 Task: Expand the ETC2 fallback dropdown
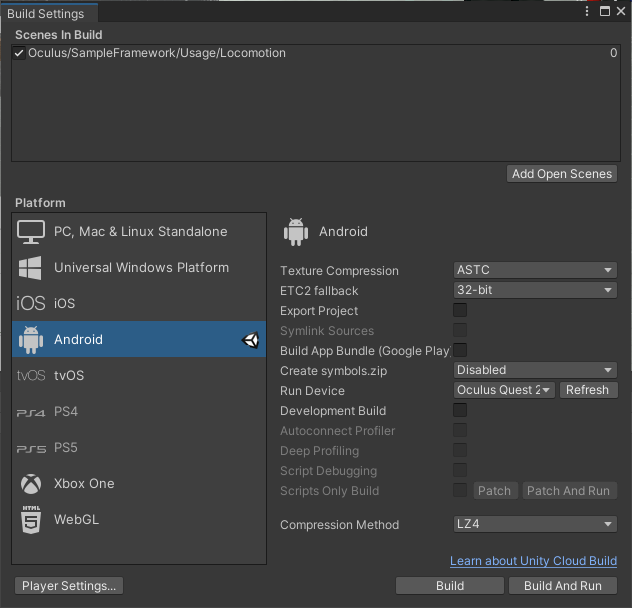point(535,291)
